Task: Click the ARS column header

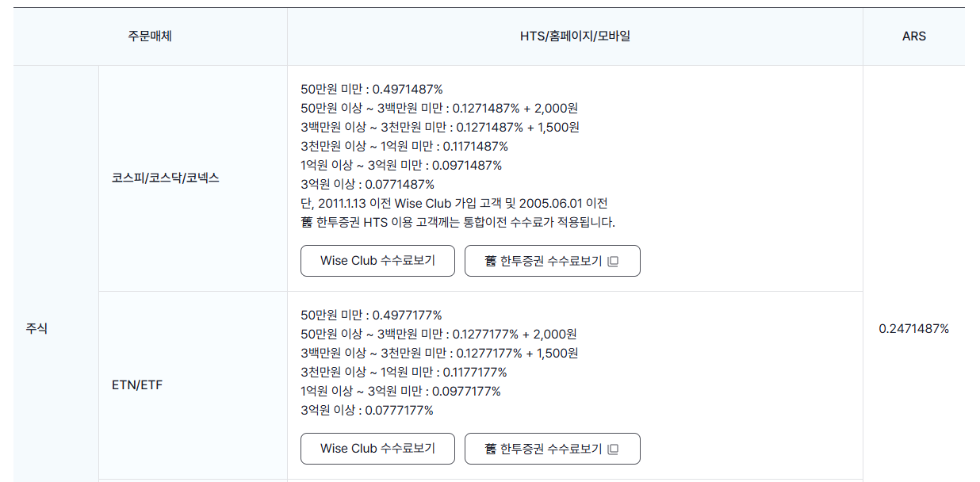Action: tap(916, 36)
